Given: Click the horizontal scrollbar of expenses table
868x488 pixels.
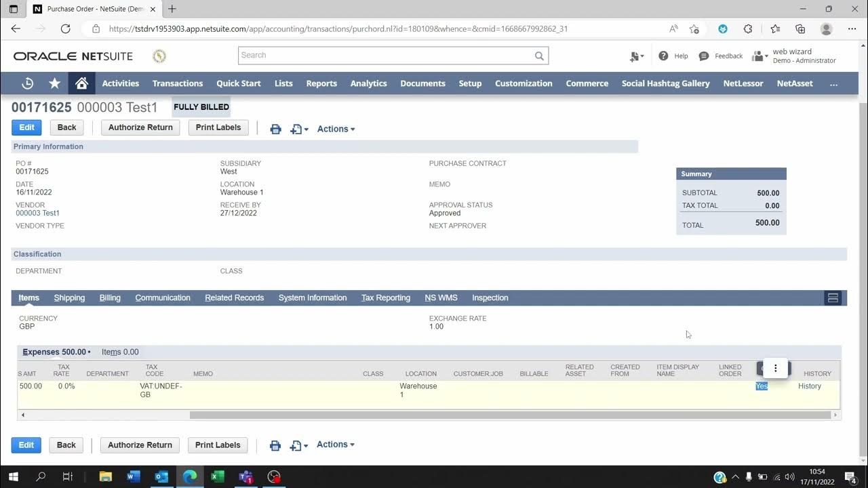Looking at the screenshot, I should pyautogui.click(x=510, y=415).
